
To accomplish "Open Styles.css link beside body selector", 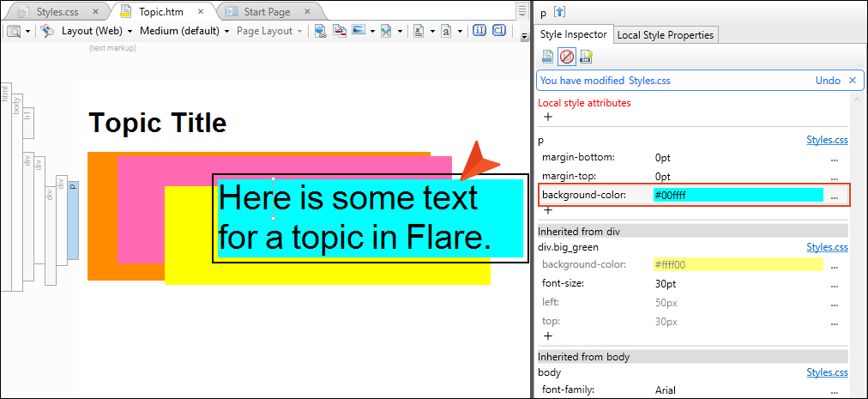I will 827,372.
